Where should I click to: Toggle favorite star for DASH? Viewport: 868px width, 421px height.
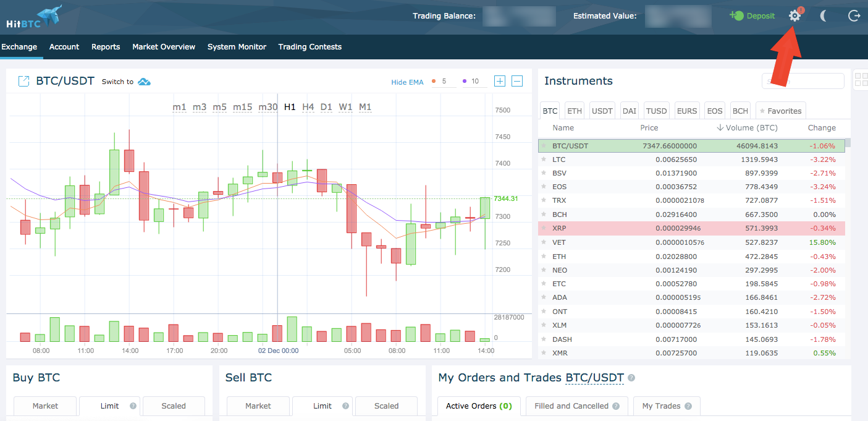coord(544,339)
